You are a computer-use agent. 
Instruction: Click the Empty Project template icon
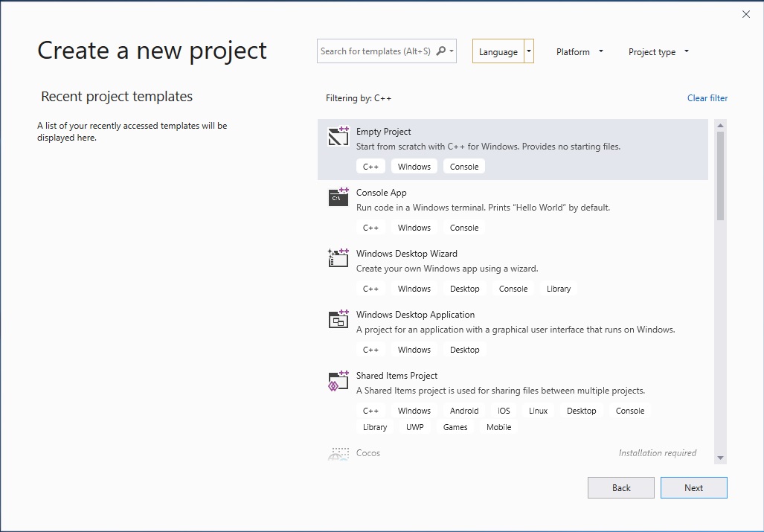pos(338,136)
